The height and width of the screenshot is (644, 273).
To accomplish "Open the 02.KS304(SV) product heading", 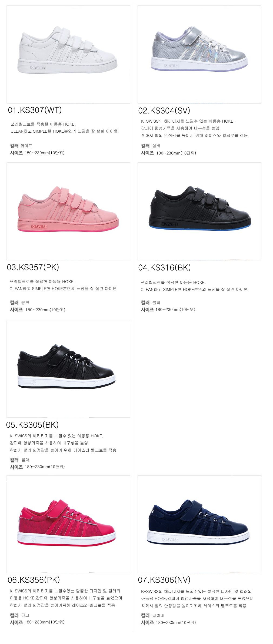I will [x=164, y=111].
